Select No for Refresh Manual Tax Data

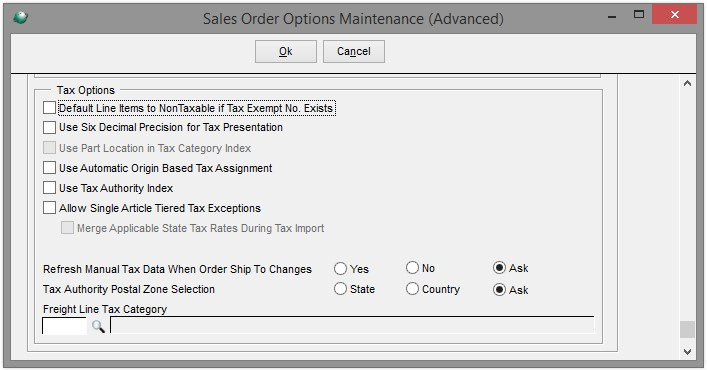pos(412,268)
